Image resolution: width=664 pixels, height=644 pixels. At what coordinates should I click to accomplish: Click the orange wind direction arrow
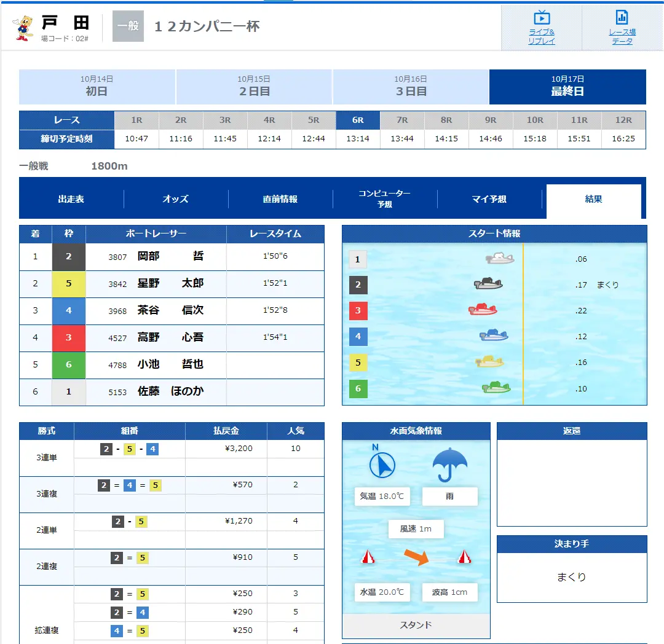click(x=416, y=557)
